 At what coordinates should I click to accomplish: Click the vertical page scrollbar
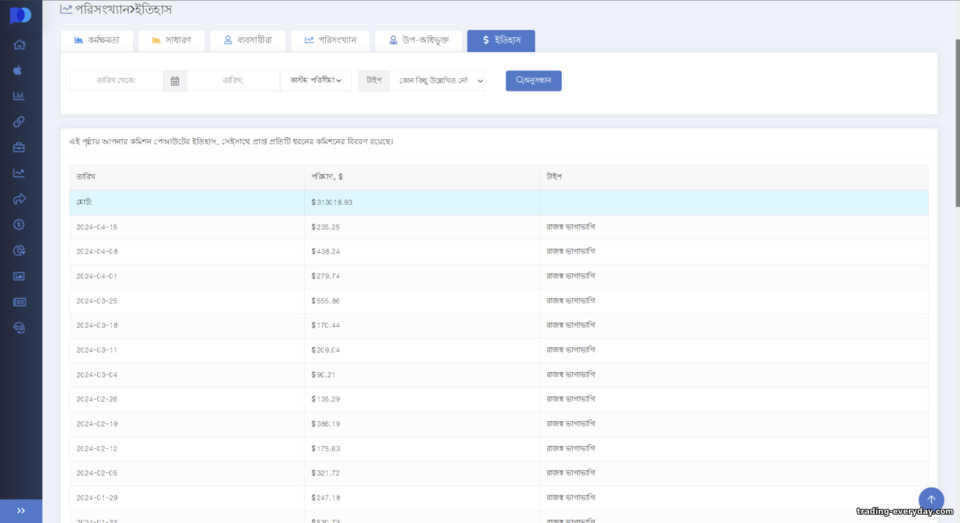click(x=957, y=122)
